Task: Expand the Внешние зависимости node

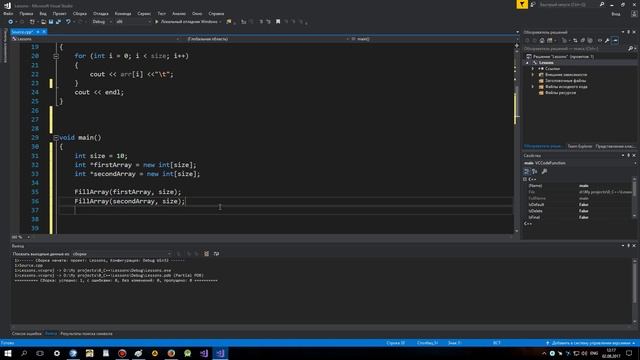Action: click(533, 75)
